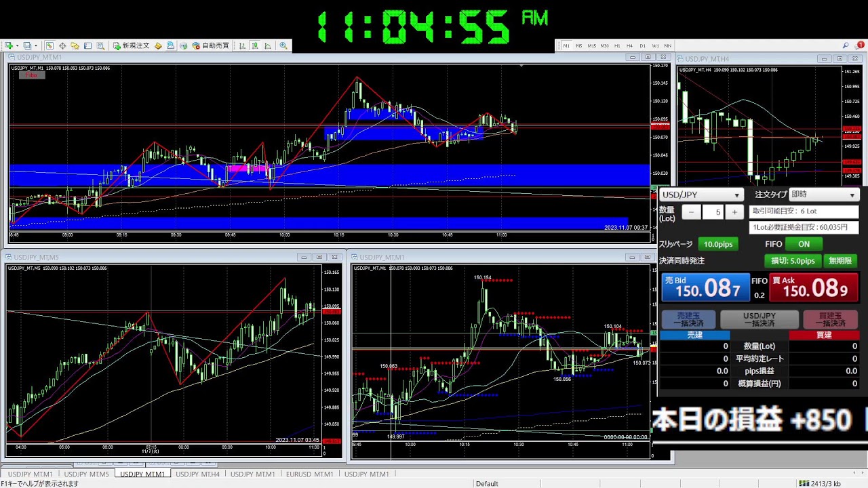This screenshot has height=488, width=868.
Task: Toggle the 自動売買 auto trading button
Action: (x=211, y=45)
